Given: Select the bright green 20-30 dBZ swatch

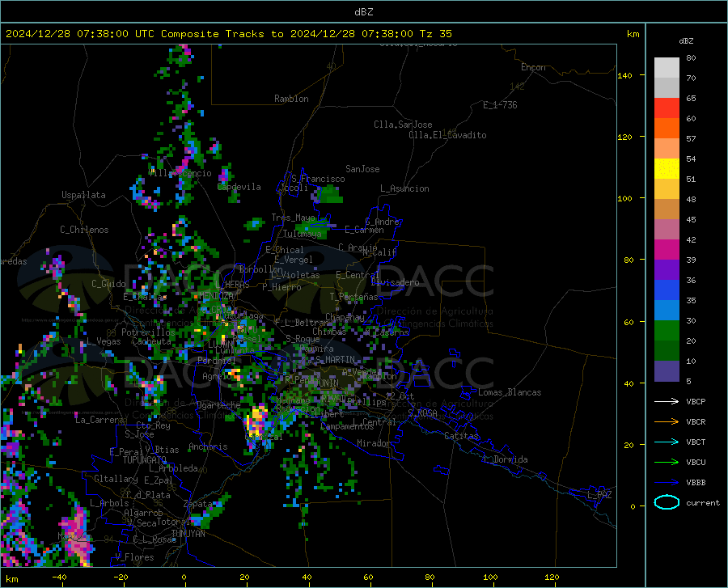Looking at the screenshot, I should coord(667,331).
